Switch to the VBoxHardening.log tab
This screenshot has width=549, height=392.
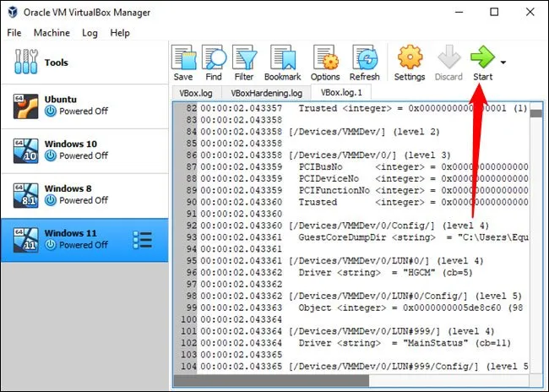click(x=266, y=93)
